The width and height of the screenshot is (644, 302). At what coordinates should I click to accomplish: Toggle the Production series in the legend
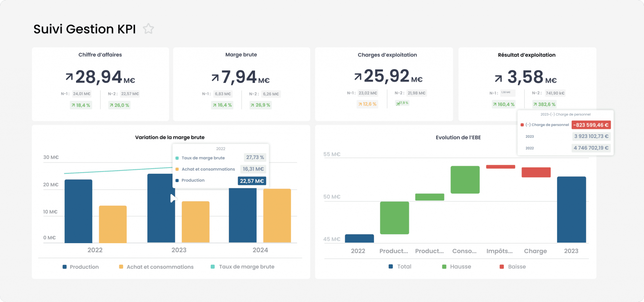tap(81, 267)
